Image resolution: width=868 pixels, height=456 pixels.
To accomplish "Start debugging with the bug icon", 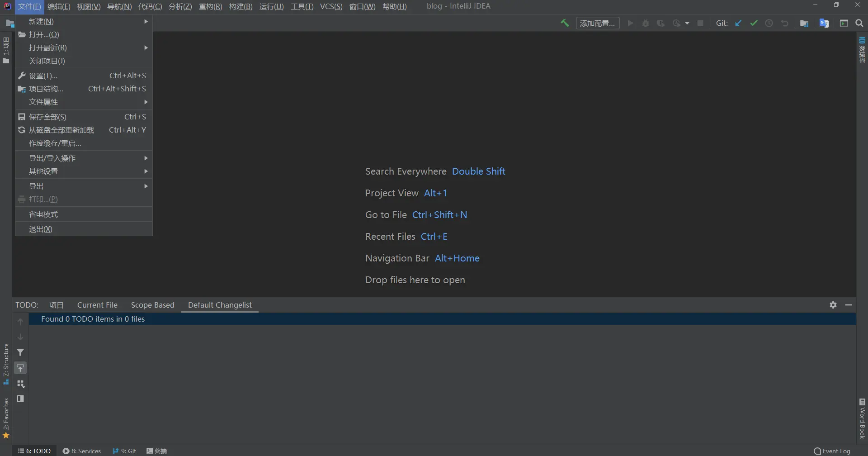I will (x=646, y=23).
